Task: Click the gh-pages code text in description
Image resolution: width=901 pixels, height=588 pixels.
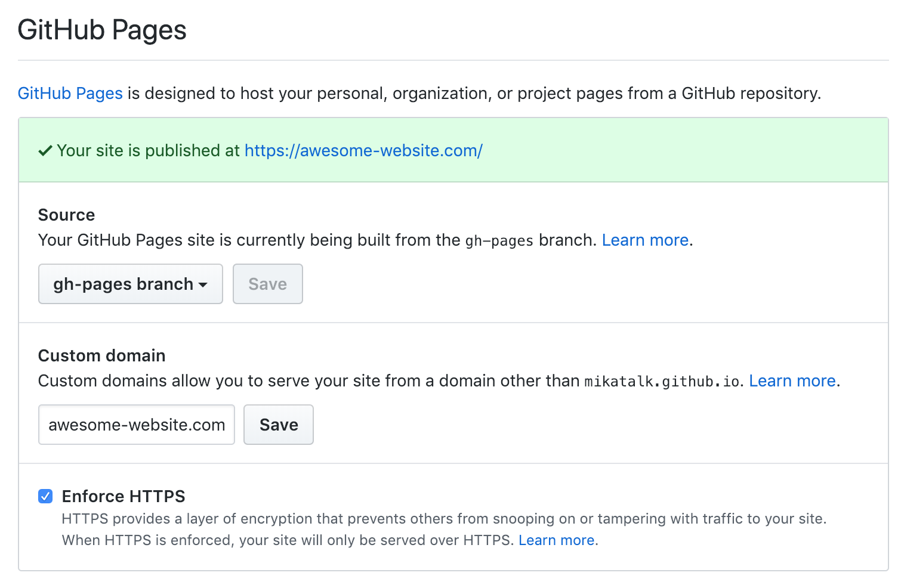Action: 499,241
